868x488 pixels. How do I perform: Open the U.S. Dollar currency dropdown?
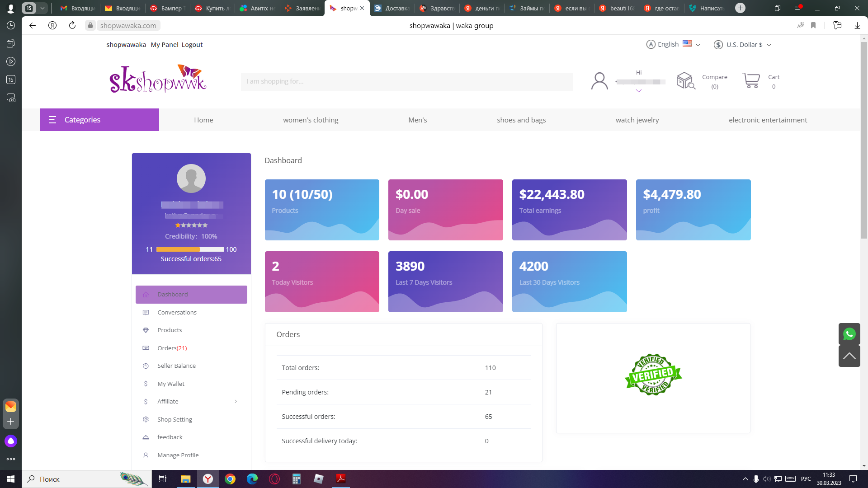click(743, 45)
